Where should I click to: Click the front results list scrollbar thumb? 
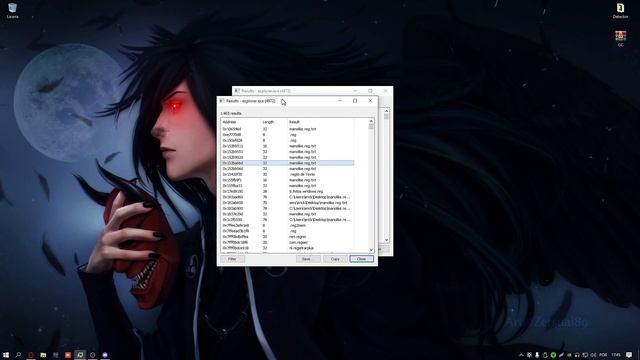(x=371, y=127)
